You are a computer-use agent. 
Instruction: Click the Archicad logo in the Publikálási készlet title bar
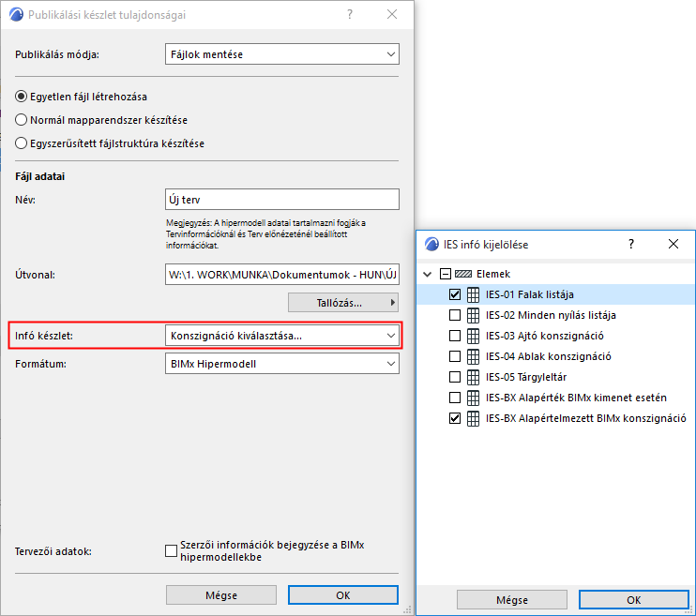[17, 15]
